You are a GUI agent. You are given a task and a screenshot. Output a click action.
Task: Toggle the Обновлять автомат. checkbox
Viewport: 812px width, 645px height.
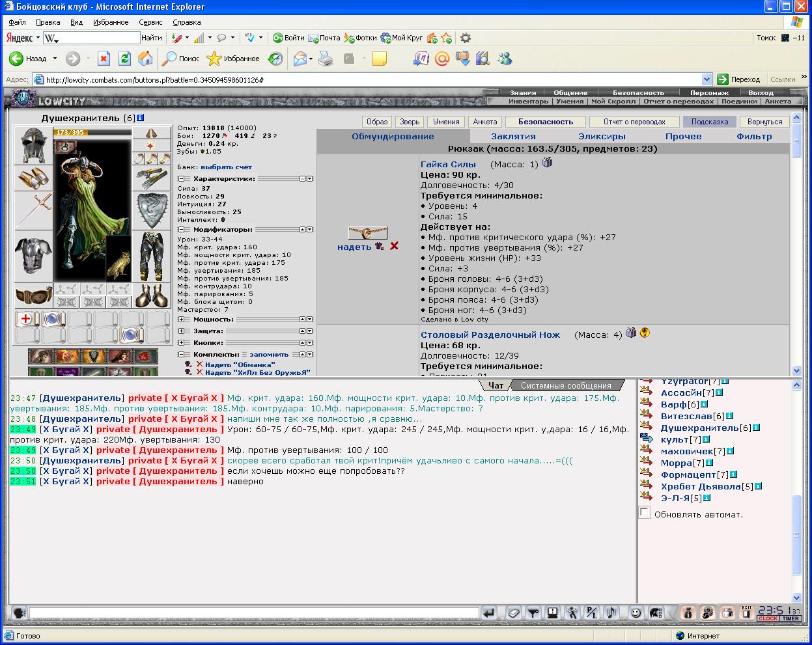tap(645, 512)
